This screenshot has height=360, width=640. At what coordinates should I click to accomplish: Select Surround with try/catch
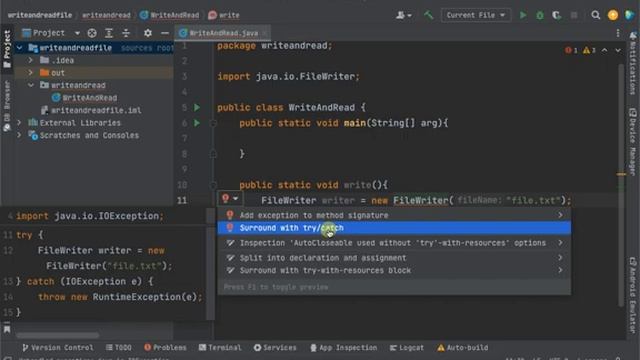pyautogui.click(x=393, y=228)
